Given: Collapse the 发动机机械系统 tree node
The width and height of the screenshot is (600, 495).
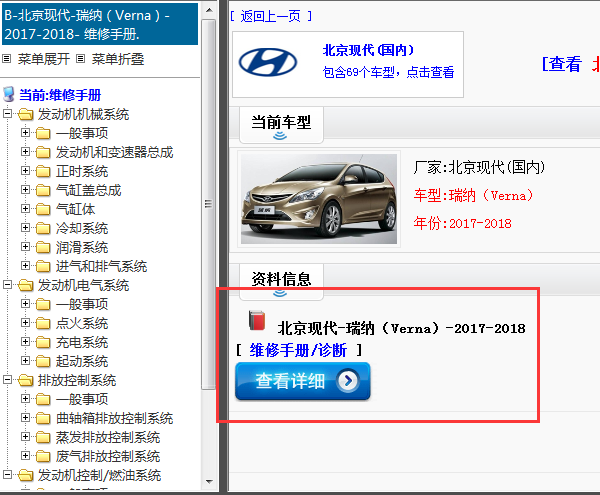Looking at the screenshot, I should tap(7, 114).
